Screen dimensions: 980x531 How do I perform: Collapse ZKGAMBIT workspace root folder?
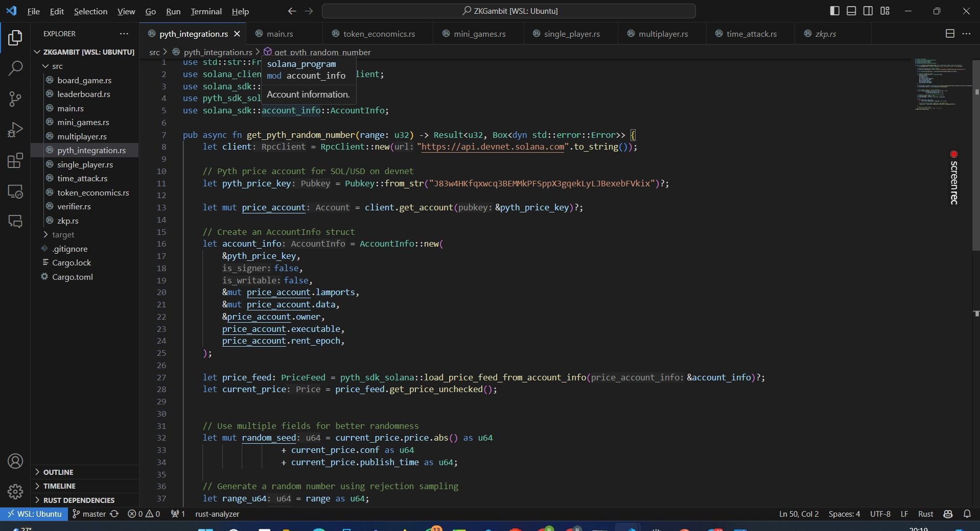point(85,52)
